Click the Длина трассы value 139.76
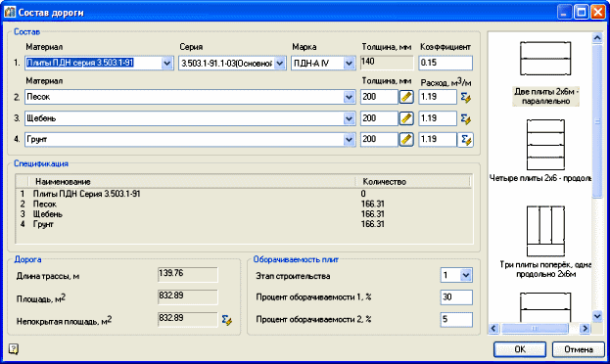The image size is (610, 364). click(x=188, y=274)
